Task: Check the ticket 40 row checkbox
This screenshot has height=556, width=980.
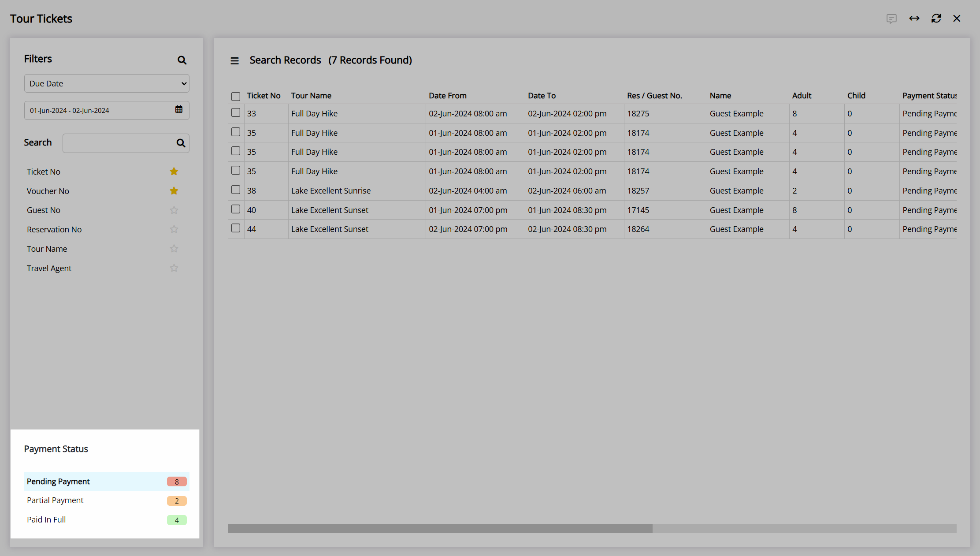Action: pos(236,209)
